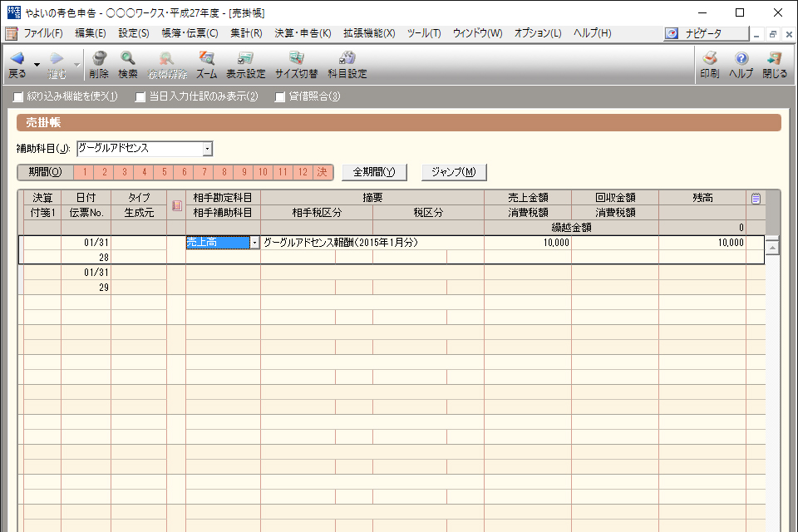This screenshot has height=532, width=798.
Task: Select month 5 period tab
Action: 164,172
